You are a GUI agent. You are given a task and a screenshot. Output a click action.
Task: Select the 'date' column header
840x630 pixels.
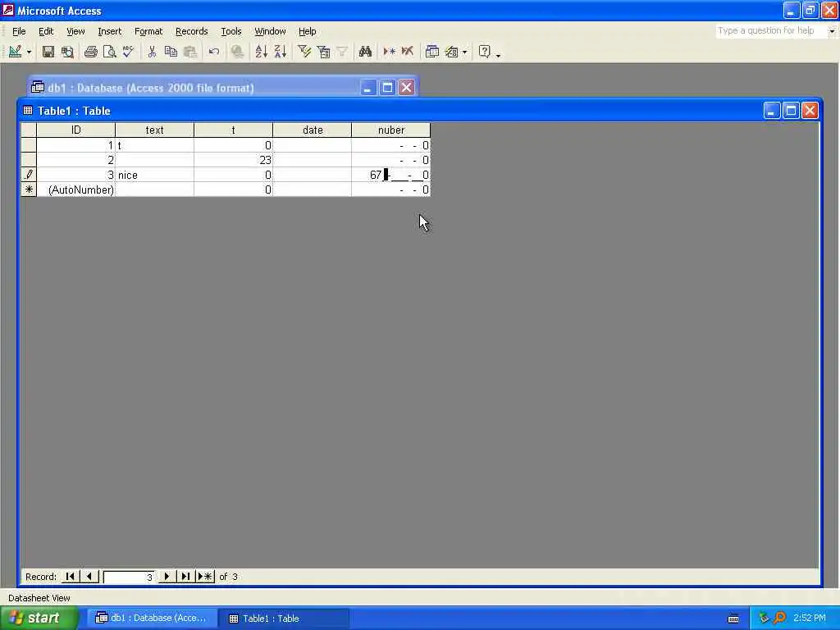coord(313,130)
